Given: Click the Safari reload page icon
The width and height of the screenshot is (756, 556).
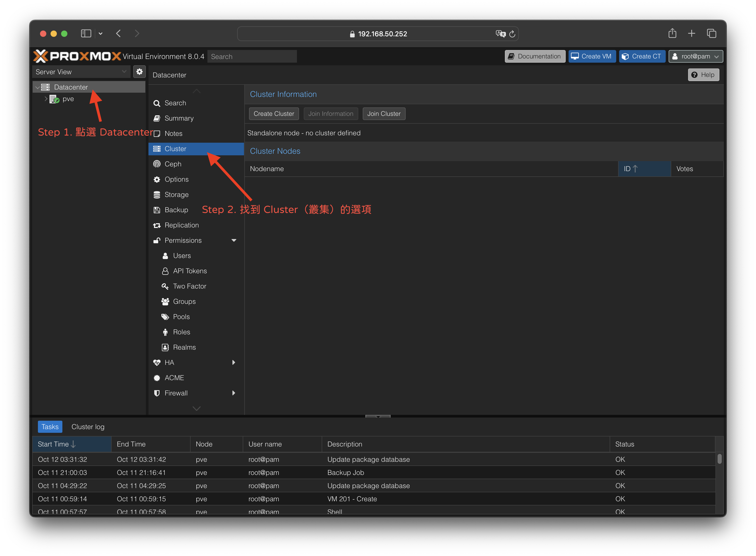Looking at the screenshot, I should [x=512, y=34].
